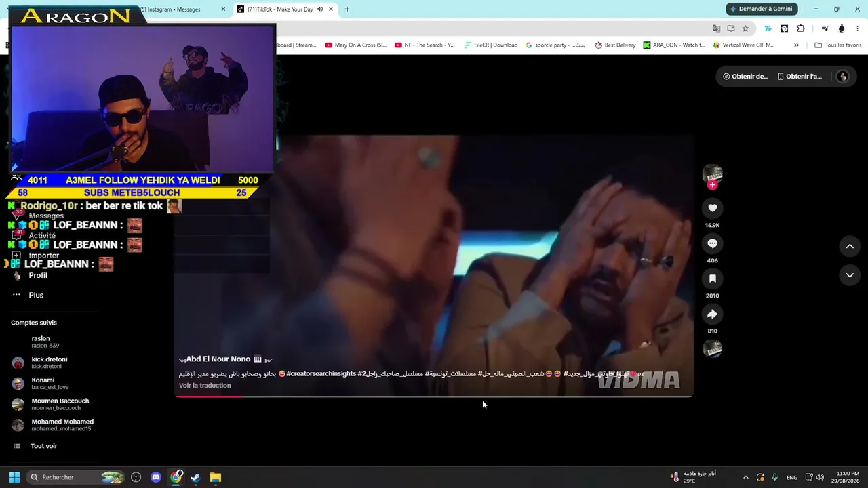This screenshot has height=488, width=868.
Task: Open the comments on the TikTok video
Action: coord(712,243)
